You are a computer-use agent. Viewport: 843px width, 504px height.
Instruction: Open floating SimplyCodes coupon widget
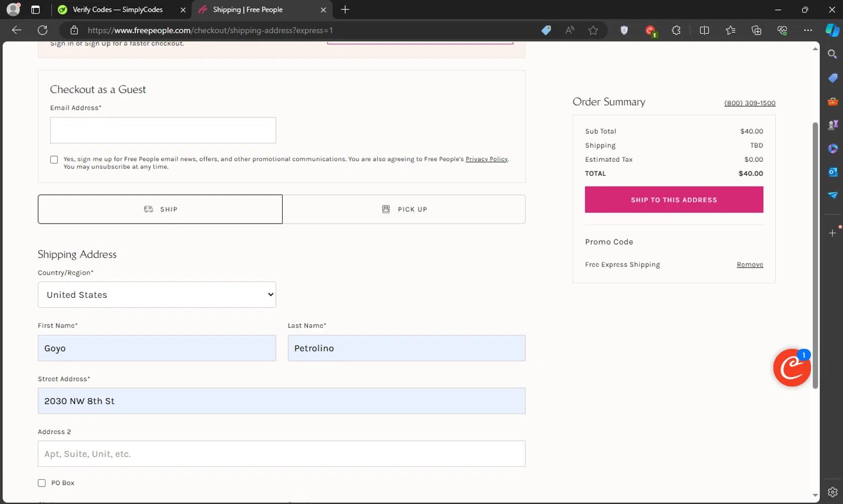tap(792, 367)
